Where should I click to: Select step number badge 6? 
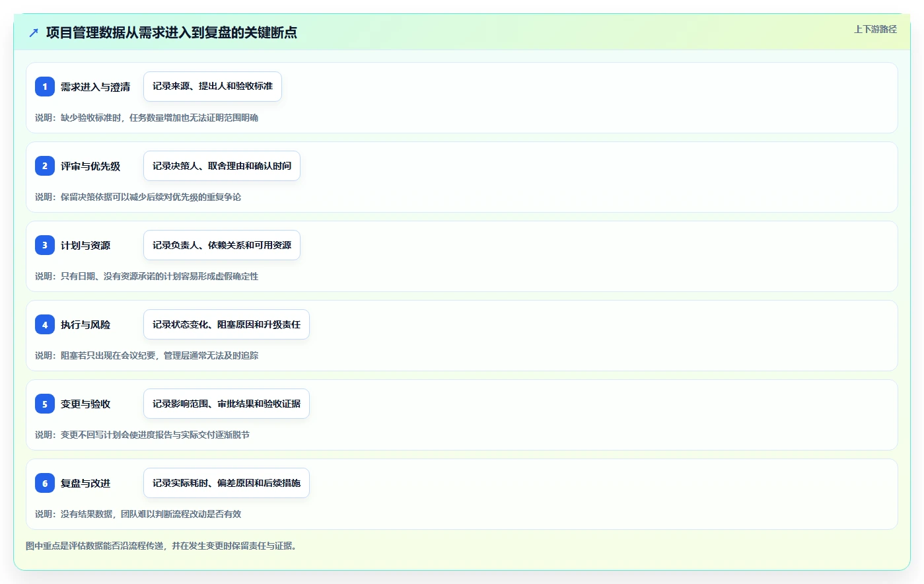45,483
